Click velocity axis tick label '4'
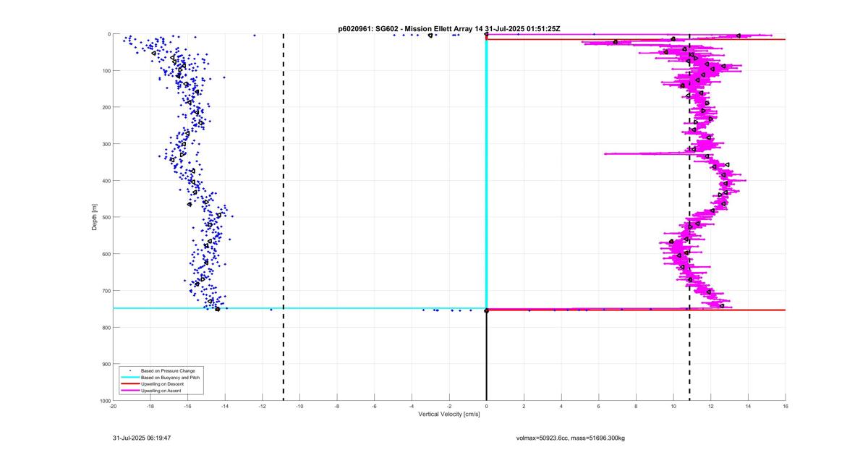Screen dimensions: 868x450 [x=561, y=406]
